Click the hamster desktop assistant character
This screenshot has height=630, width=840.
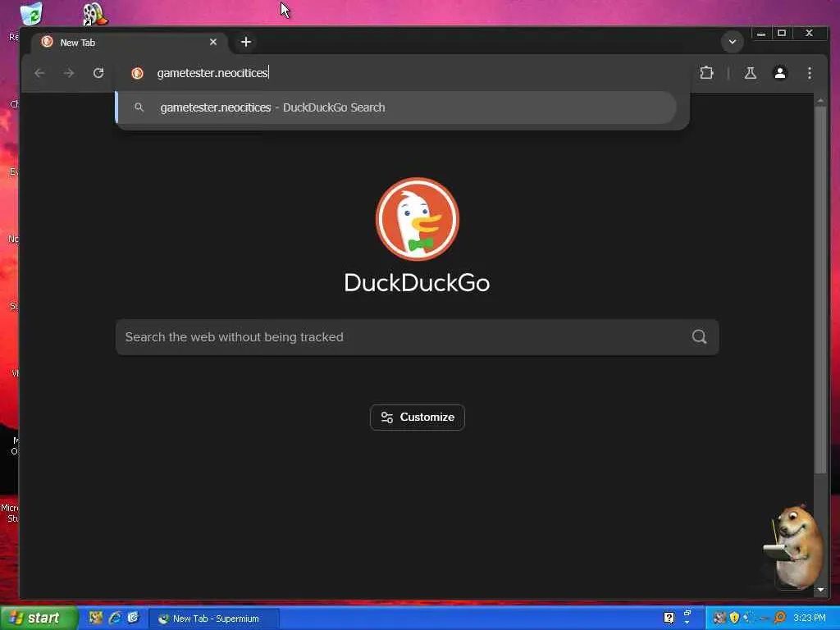[x=794, y=546]
